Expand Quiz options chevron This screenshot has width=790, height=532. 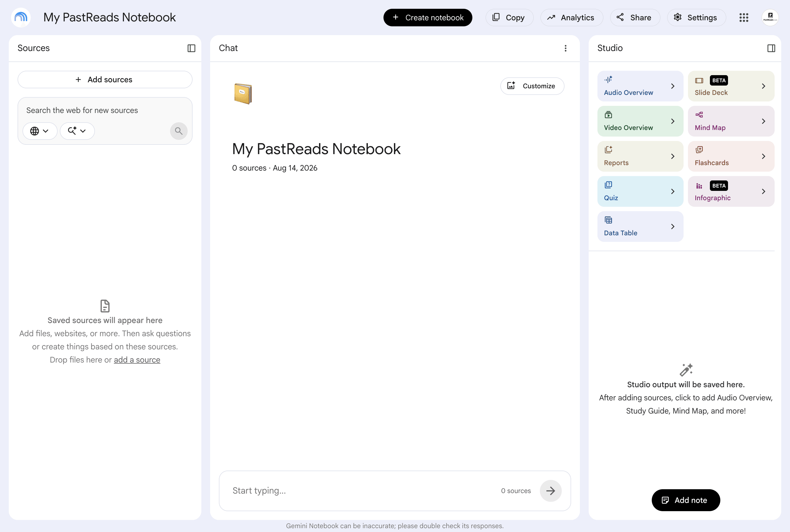coord(673,191)
